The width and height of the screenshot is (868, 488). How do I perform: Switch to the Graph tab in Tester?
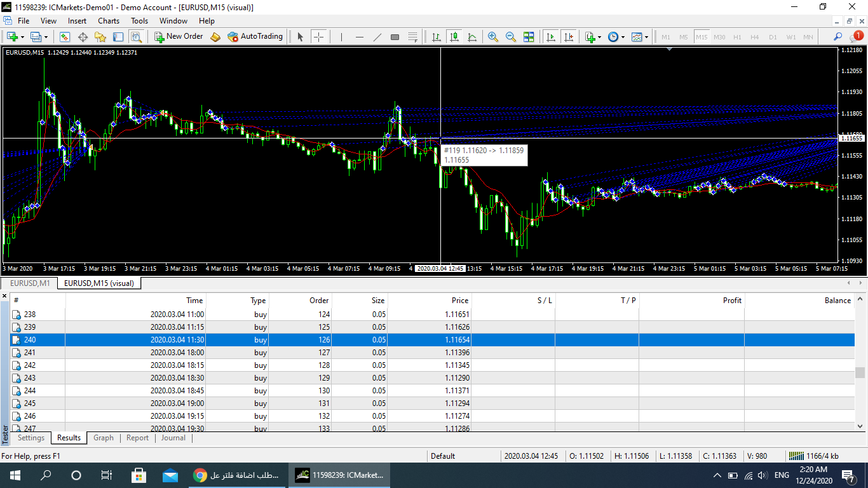[x=103, y=438]
